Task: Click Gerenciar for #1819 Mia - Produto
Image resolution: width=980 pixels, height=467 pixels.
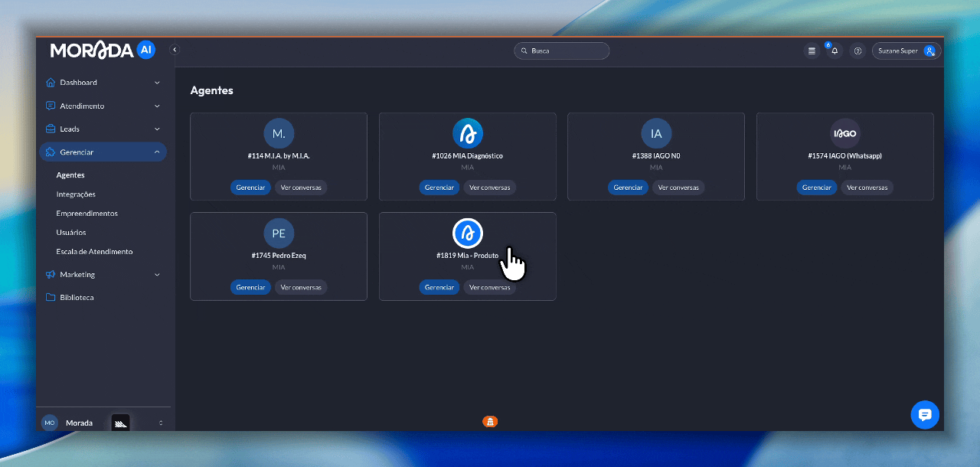Action: coord(439,288)
